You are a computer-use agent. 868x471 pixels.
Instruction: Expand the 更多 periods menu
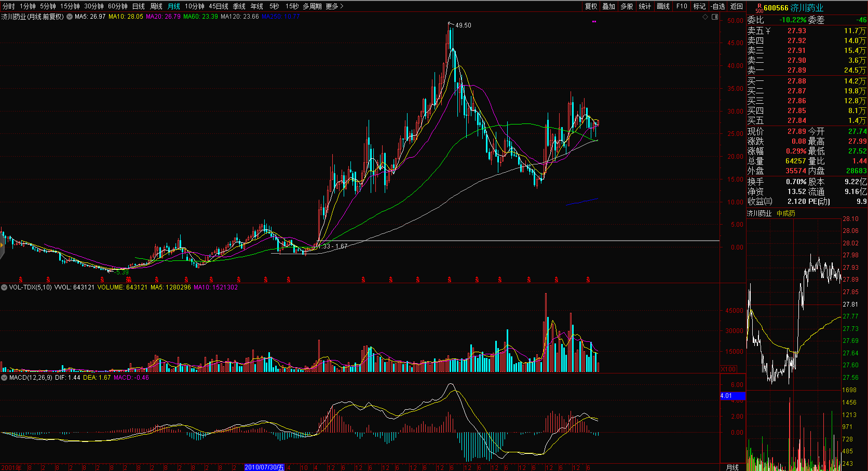pyautogui.click(x=334, y=6)
